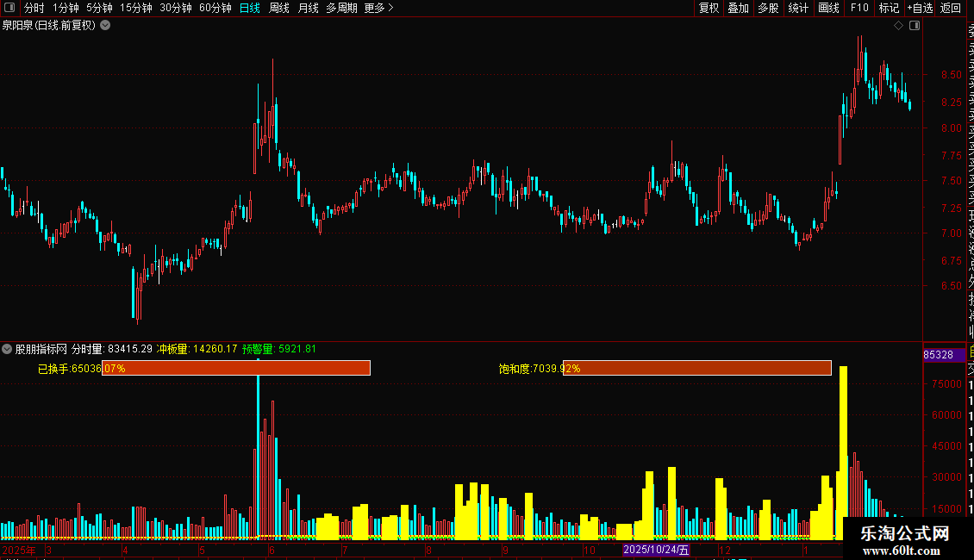Click the 返回 back button
The image size is (974, 560).
951,8
